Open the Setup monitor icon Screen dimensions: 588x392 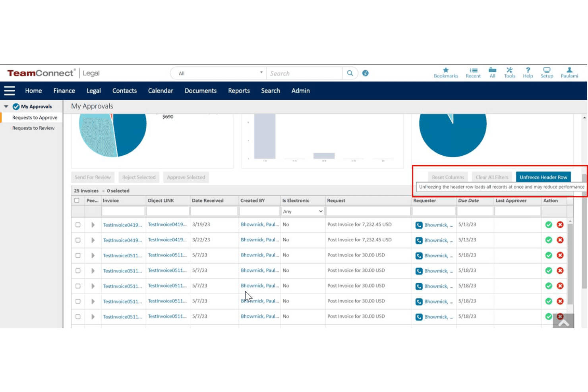[547, 70]
